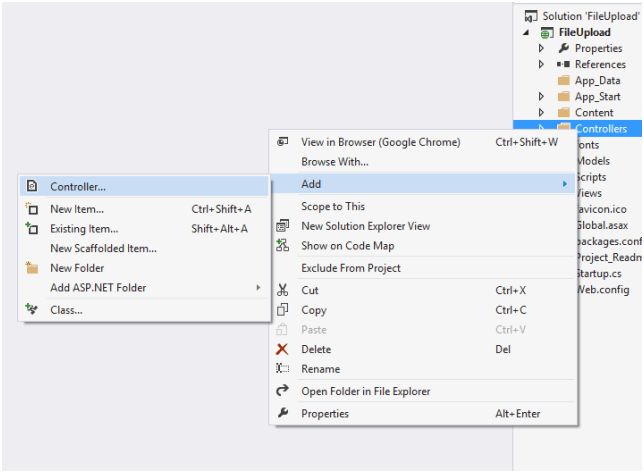Click the red Delete X icon

click(283, 350)
